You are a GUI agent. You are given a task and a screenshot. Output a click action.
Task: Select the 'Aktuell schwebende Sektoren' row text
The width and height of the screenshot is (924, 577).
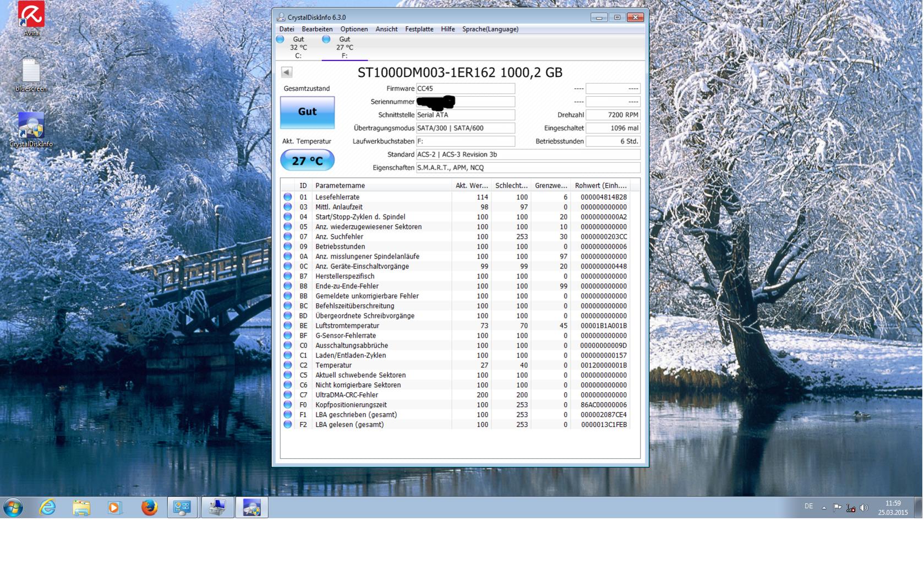point(360,375)
